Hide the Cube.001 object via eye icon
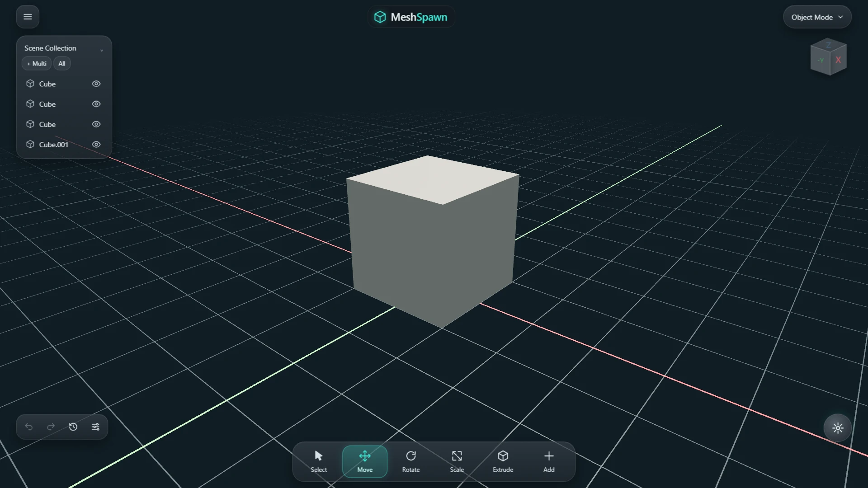This screenshot has height=488, width=868. (96, 145)
